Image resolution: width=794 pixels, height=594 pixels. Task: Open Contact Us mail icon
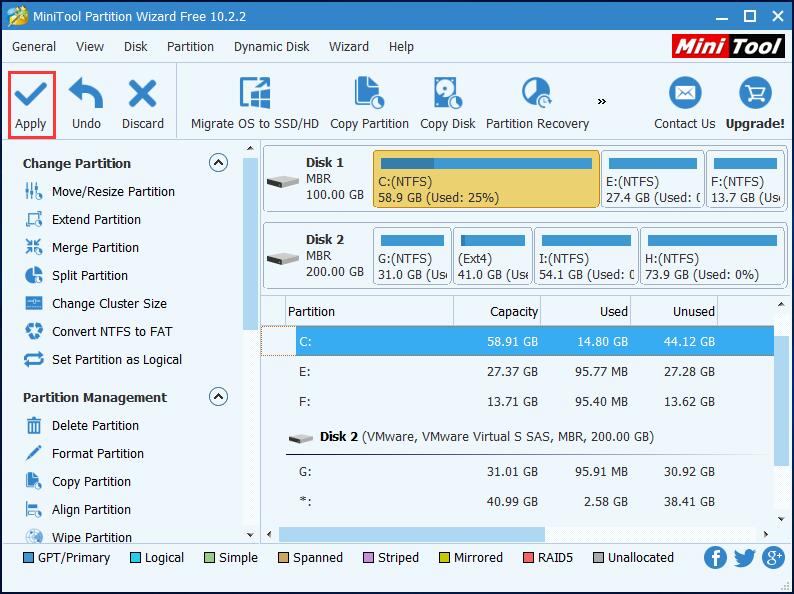(685, 93)
